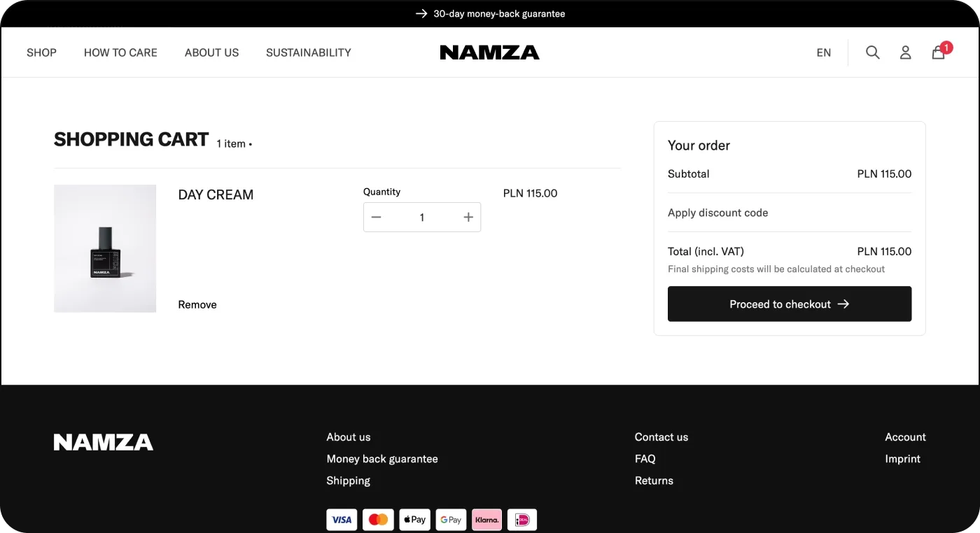Open the EN language selector
The image size is (980, 533).
coord(823,52)
